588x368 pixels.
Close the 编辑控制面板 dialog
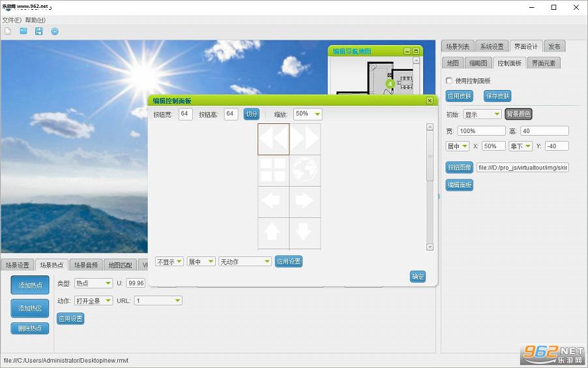[x=430, y=100]
